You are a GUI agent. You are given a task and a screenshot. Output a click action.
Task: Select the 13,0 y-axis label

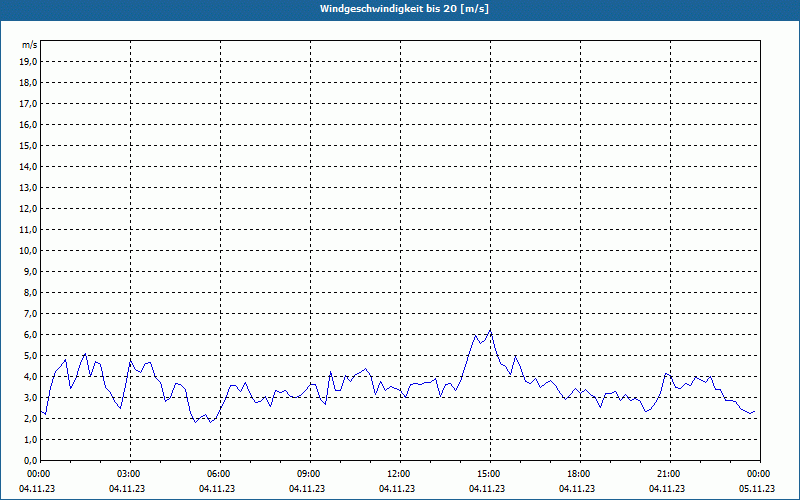click(x=29, y=188)
